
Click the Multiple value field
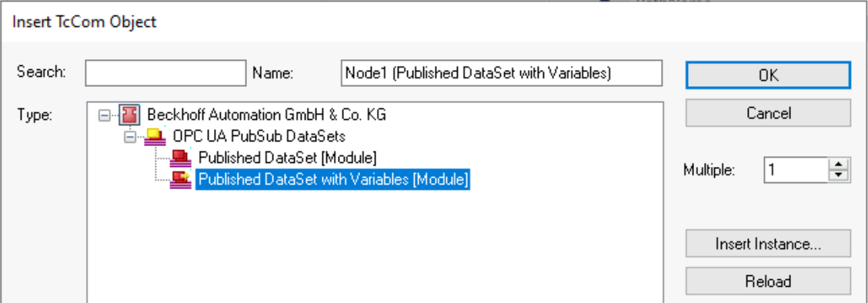click(796, 170)
